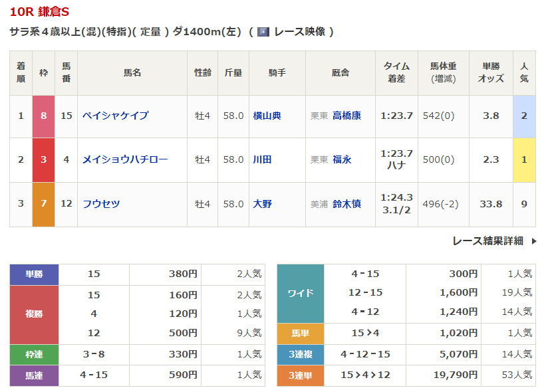Click trainer name 福永
546x392 pixels.
click(342, 159)
